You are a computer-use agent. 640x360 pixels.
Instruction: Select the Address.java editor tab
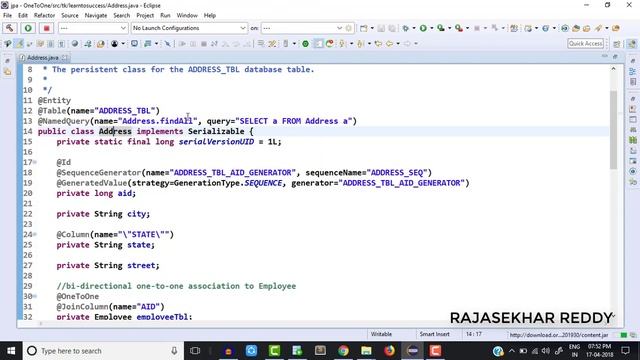42,58
